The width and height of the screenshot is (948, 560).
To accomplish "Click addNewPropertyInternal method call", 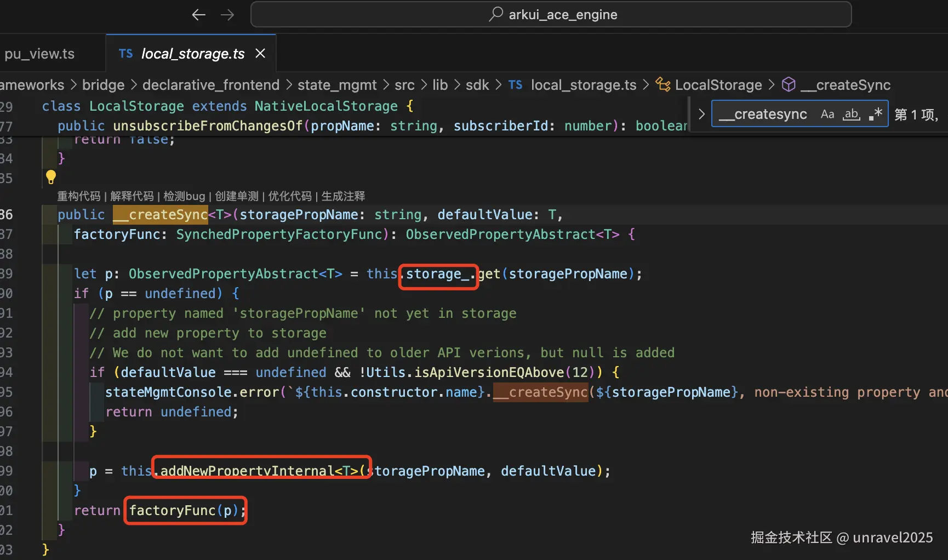I will [x=247, y=471].
